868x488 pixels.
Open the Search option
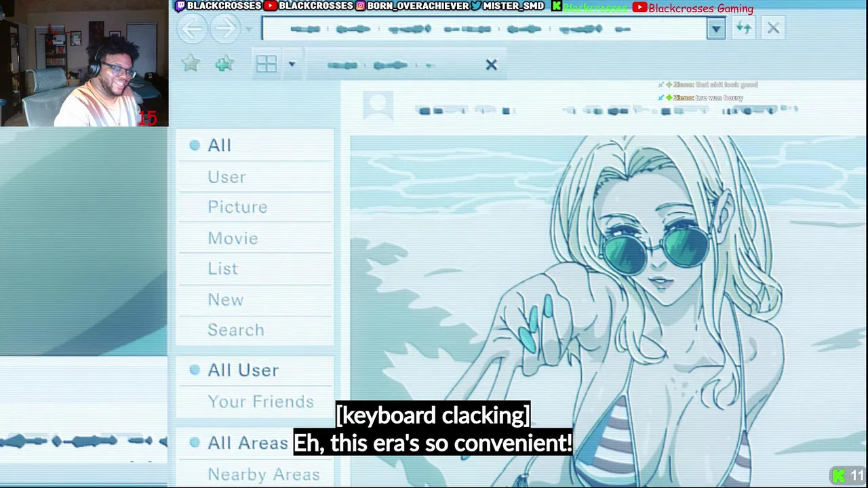click(x=235, y=330)
